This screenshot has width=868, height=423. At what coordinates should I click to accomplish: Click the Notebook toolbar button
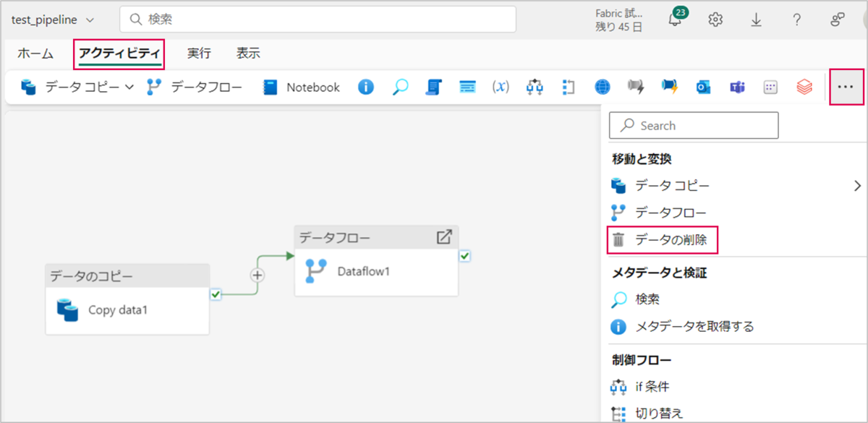(302, 87)
